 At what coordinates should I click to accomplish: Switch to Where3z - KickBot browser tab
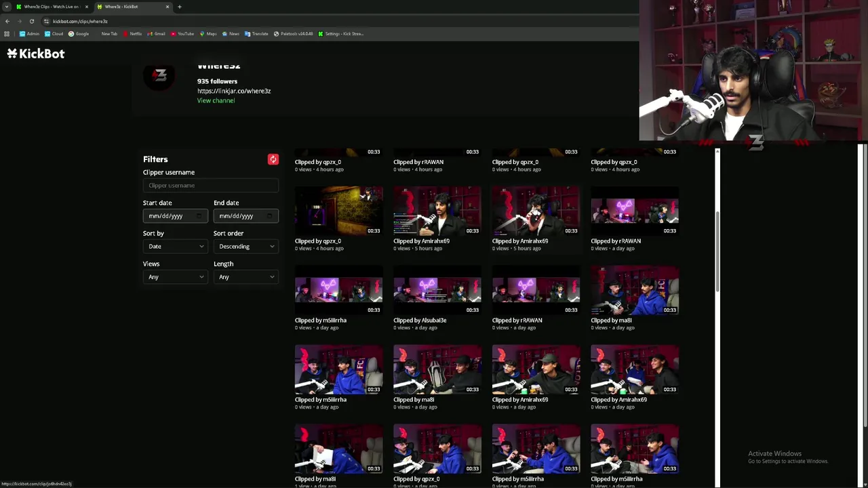coord(132,7)
